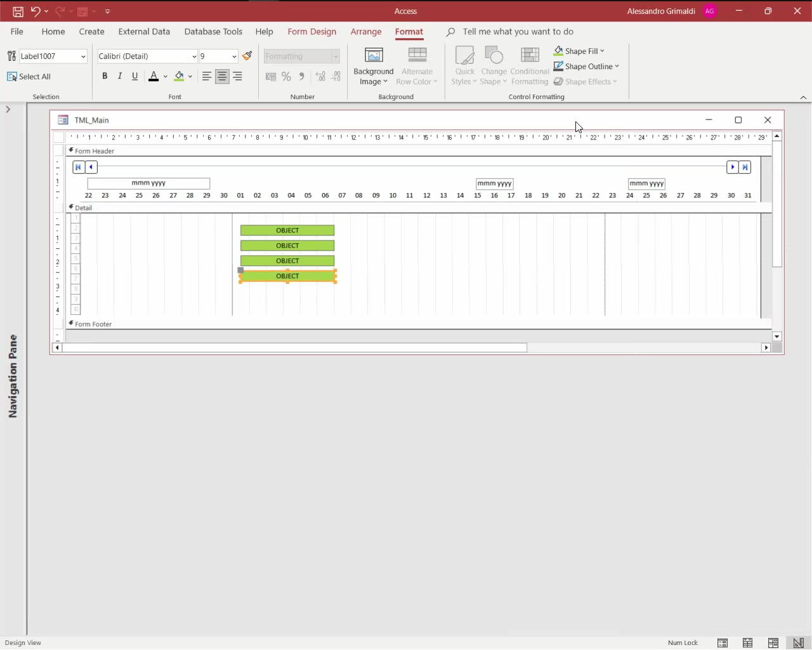Open the Font Color swatch picker

(166, 76)
